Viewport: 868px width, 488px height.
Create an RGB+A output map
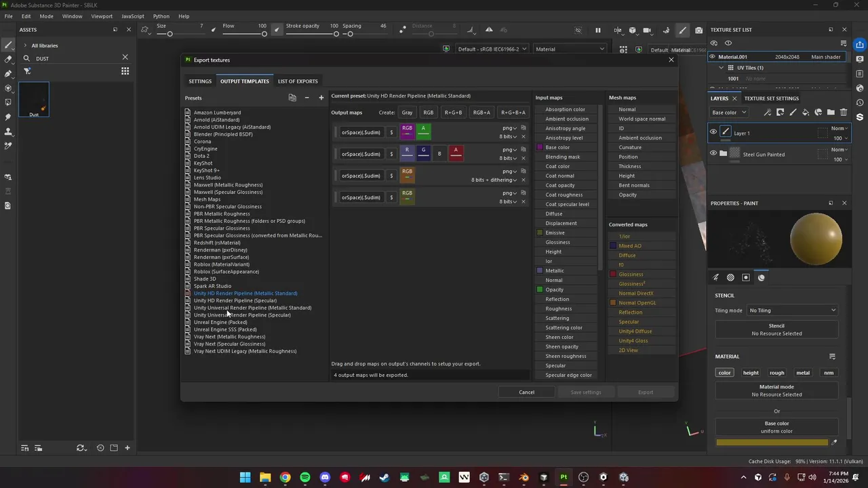pyautogui.click(x=481, y=113)
